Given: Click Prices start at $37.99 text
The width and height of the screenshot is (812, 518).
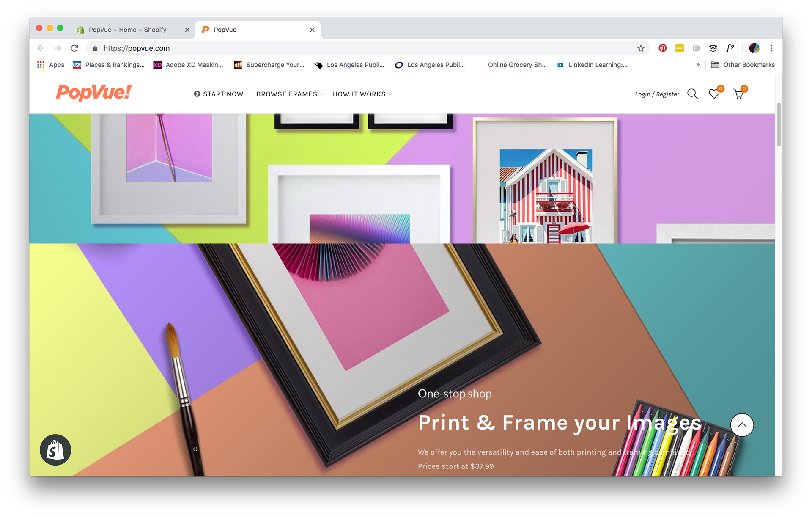Looking at the screenshot, I should (455, 466).
